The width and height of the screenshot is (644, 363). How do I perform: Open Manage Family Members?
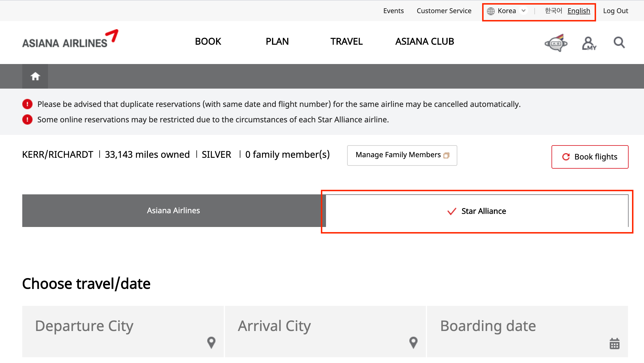pos(402,155)
